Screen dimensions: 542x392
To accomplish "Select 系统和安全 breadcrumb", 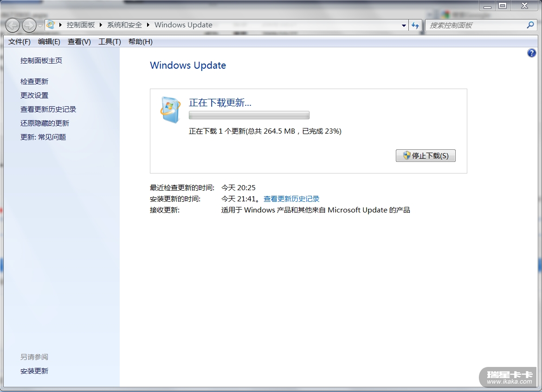I will (x=124, y=25).
